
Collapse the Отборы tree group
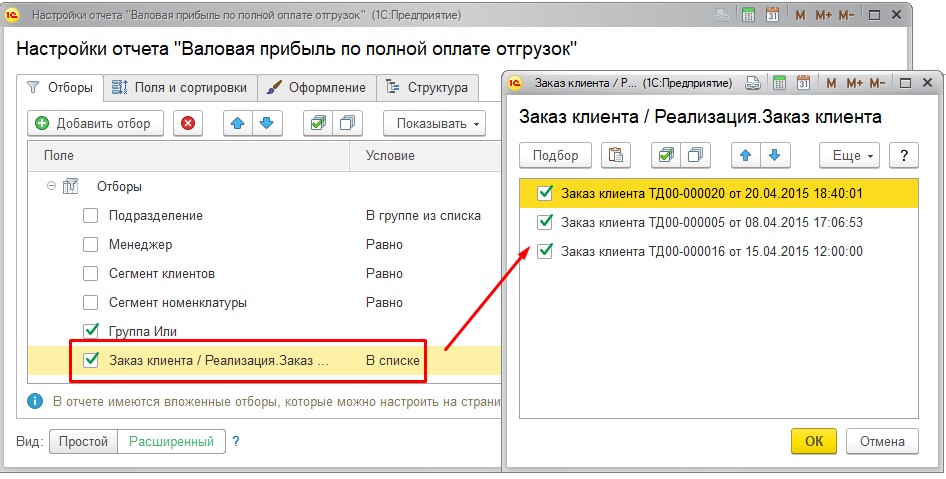pyautogui.click(x=50, y=186)
